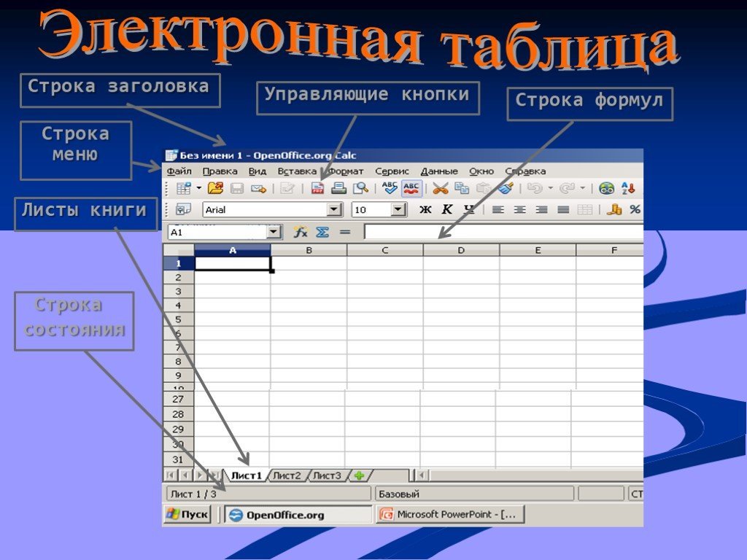Expand the Arial font name dropdown
Viewport: 747px width, 560px height.
click(334, 210)
